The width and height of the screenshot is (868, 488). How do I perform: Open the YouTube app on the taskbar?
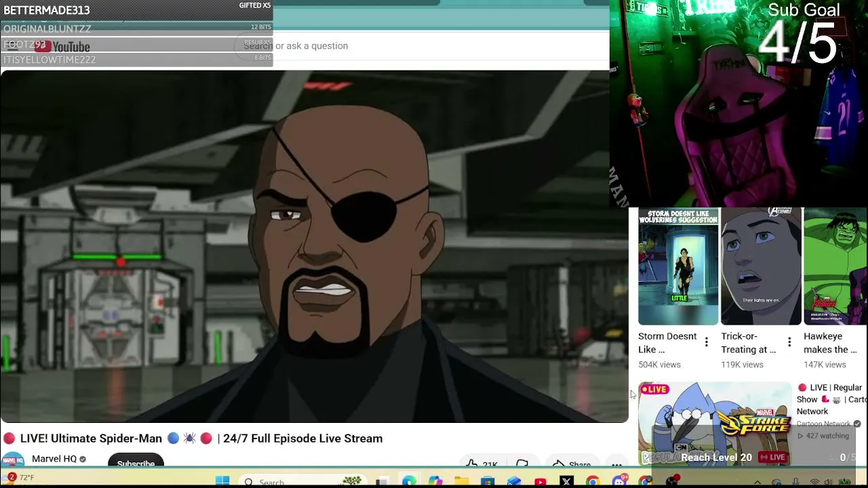coord(540,481)
